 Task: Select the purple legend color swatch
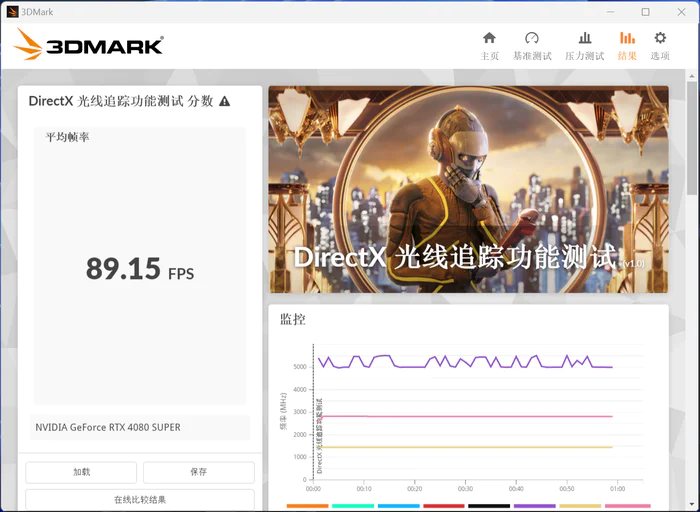534,506
